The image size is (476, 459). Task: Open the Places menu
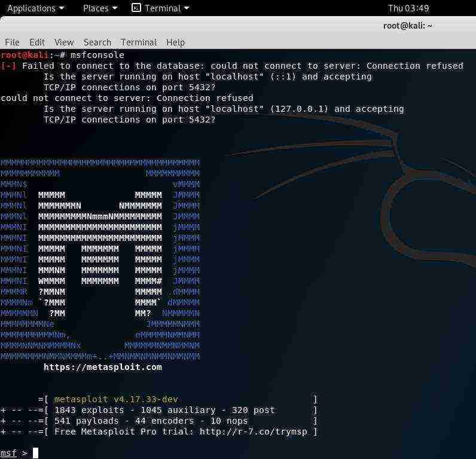pos(100,8)
